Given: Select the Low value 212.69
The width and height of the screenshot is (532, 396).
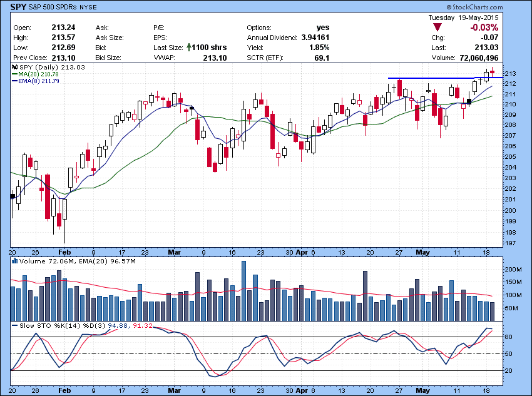Looking at the screenshot, I should click(x=63, y=47).
